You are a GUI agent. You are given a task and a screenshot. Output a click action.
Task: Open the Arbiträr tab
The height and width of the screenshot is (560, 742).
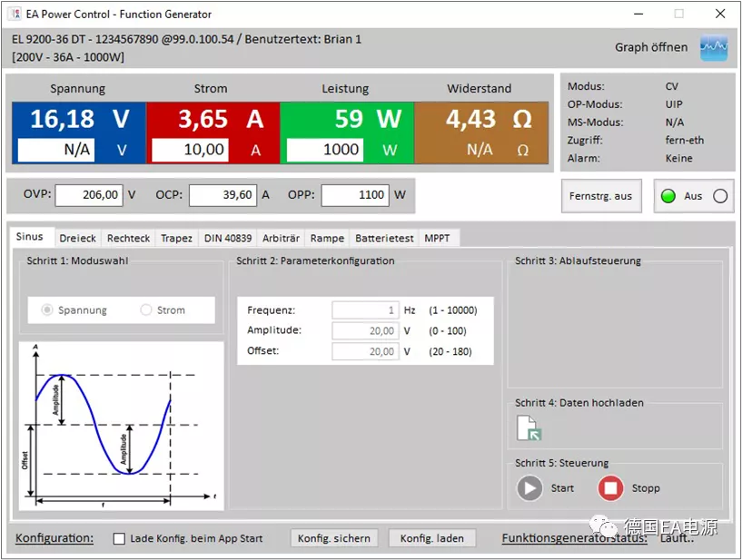(x=282, y=238)
